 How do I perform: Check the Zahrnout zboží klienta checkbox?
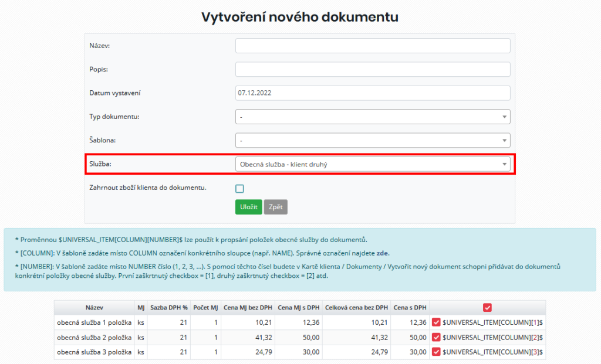[x=239, y=188]
